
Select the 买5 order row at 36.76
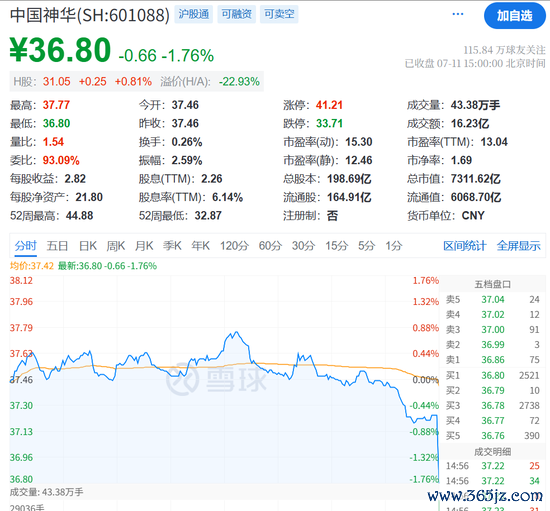pyautogui.click(x=492, y=436)
